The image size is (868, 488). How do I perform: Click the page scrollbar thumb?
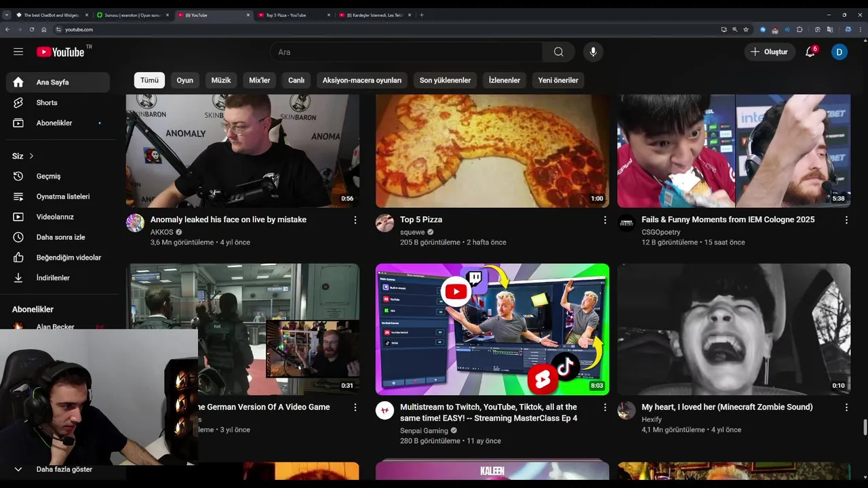865,428
